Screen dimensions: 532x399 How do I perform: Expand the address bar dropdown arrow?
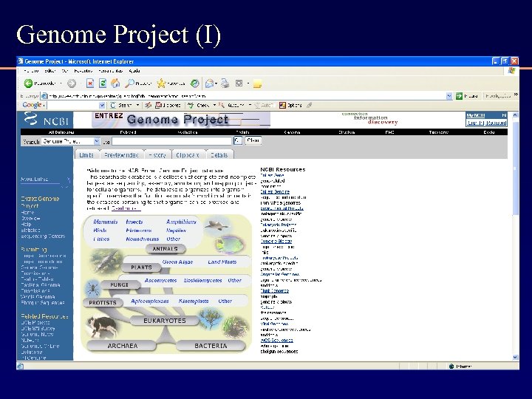click(x=449, y=96)
